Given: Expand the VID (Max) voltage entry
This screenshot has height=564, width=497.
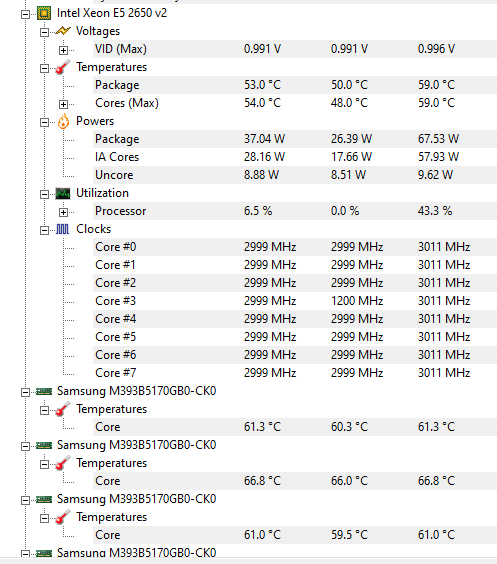Looking at the screenshot, I should coord(63,50).
